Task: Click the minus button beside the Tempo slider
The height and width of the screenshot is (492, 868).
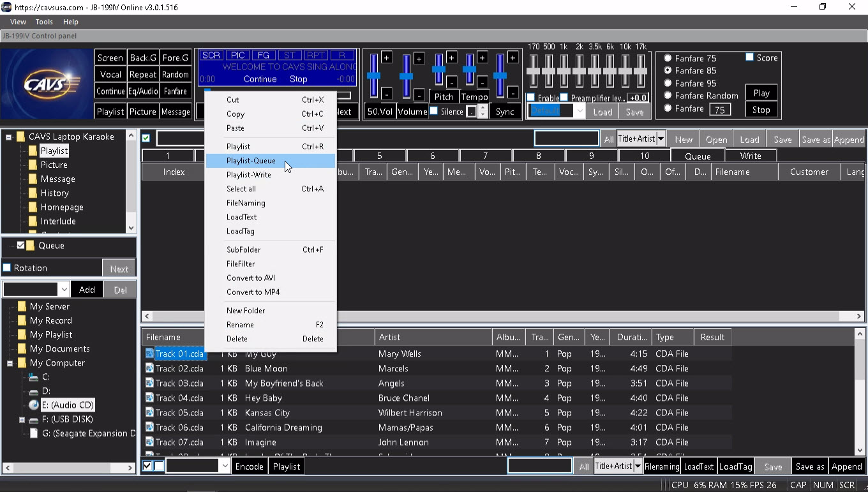Action: 482,82
